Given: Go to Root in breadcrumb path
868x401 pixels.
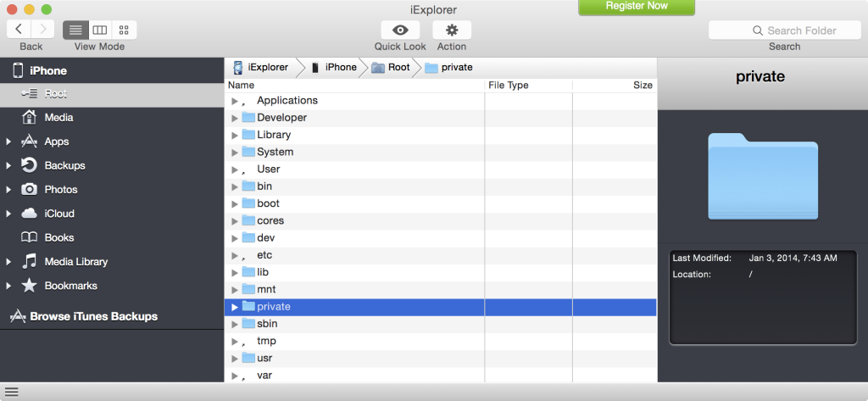Looking at the screenshot, I should 391,68.
